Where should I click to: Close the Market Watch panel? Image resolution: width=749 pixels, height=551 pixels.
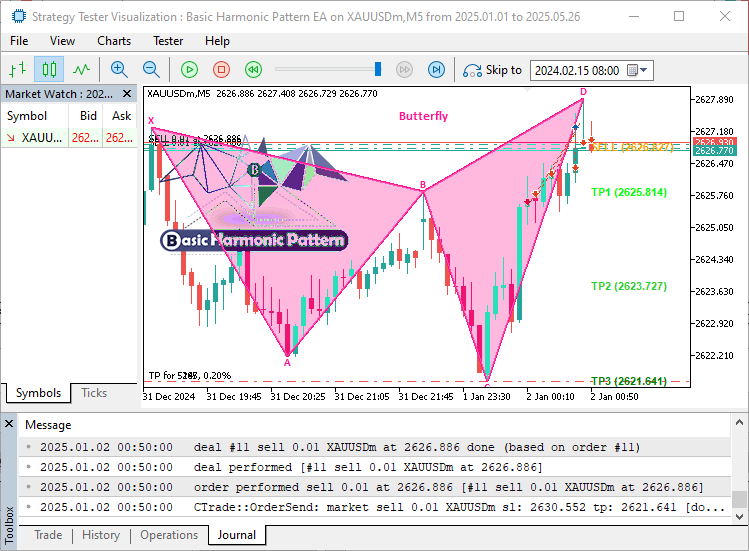point(128,93)
